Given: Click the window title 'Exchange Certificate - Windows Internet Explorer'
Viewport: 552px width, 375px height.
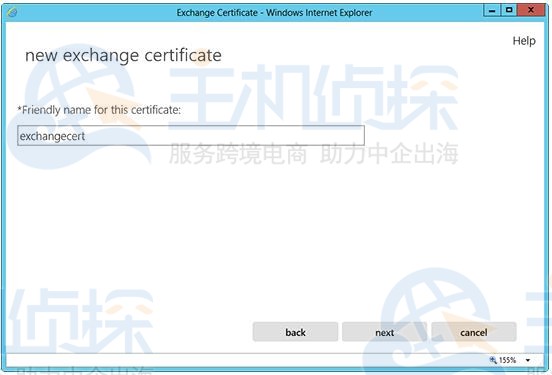Looking at the screenshot, I should point(274,13).
